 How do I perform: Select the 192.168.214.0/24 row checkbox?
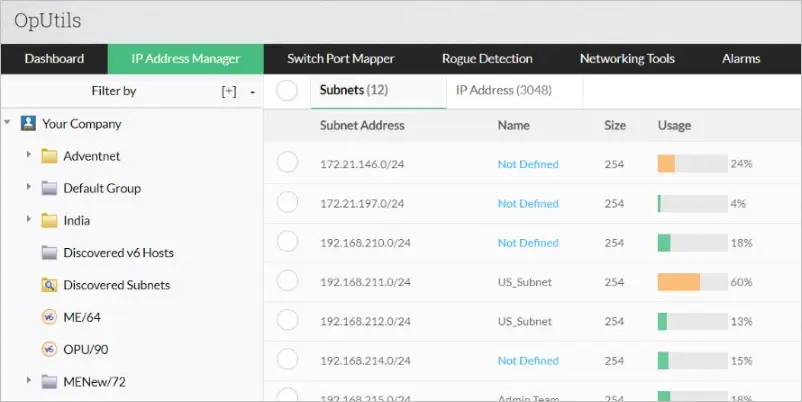(x=287, y=359)
